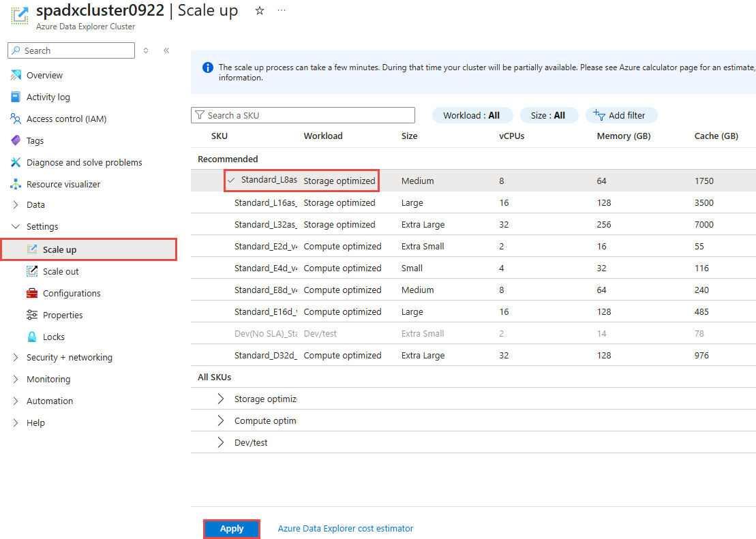Viewport: 756px width, 539px height.
Task: Click the Locks padlock icon
Action: pos(32,337)
